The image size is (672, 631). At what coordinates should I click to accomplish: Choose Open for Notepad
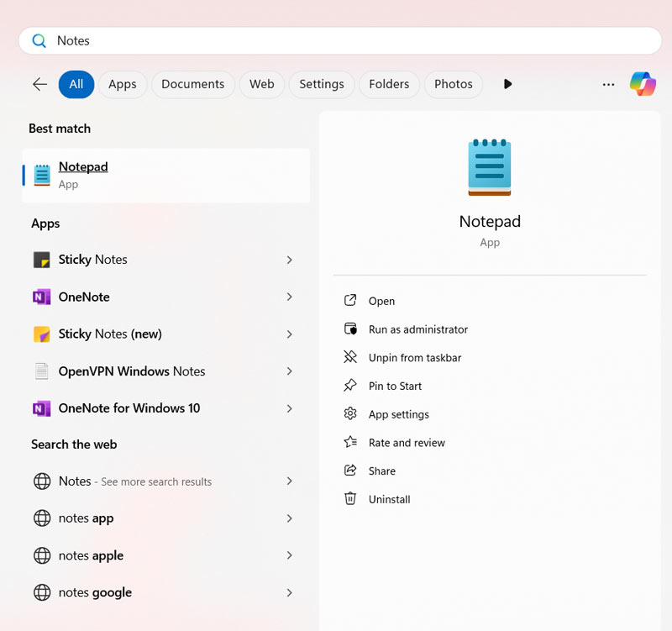pyautogui.click(x=381, y=301)
